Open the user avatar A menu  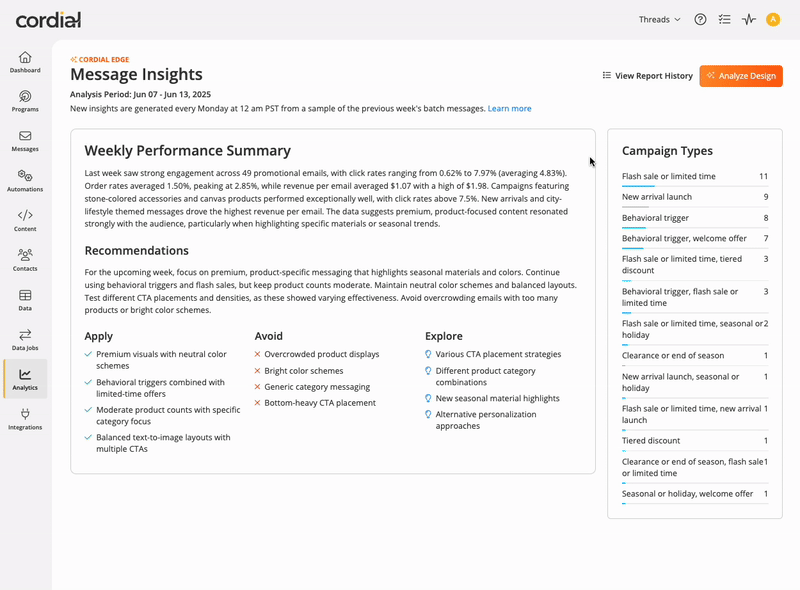tap(773, 19)
